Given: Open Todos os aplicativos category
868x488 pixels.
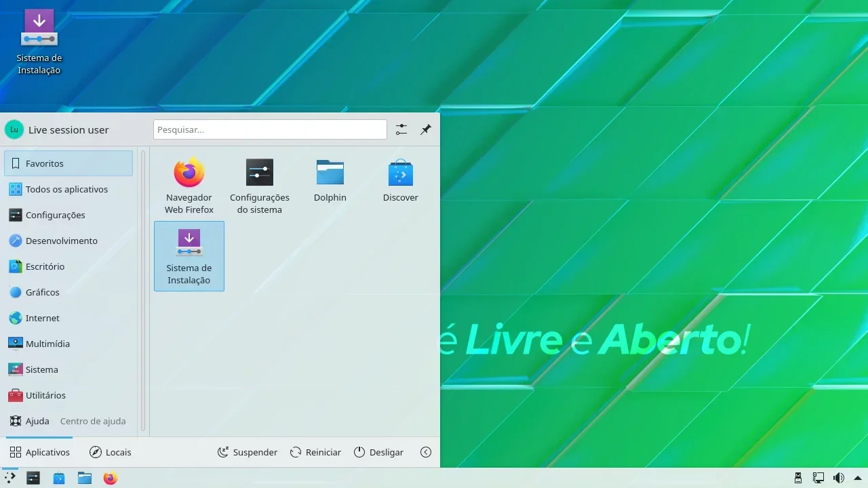Looking at the screenshot, I should (x=68, y=189).
